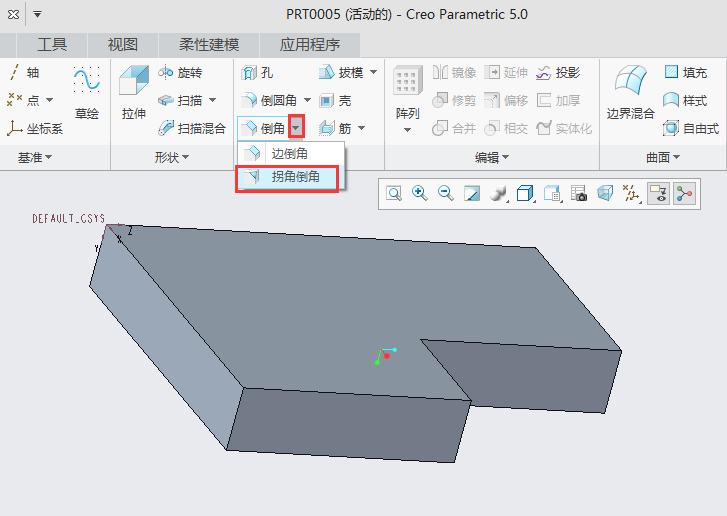Expand the 筋 dropdown arrow
727x516 pixels.
pos(361,128)
